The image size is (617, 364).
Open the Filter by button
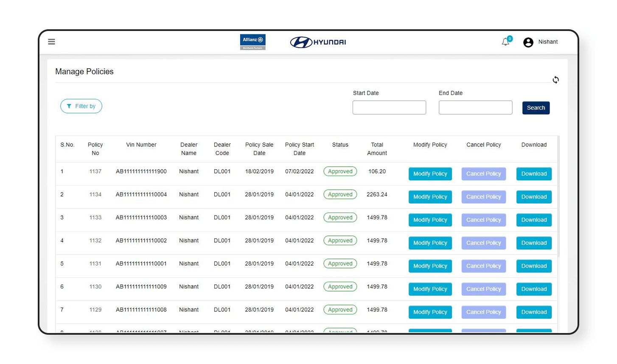[81, 106]
